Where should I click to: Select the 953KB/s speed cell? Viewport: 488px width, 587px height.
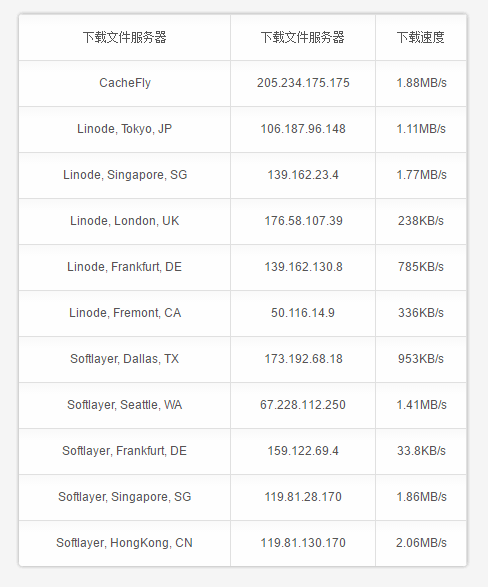[421, 359]
